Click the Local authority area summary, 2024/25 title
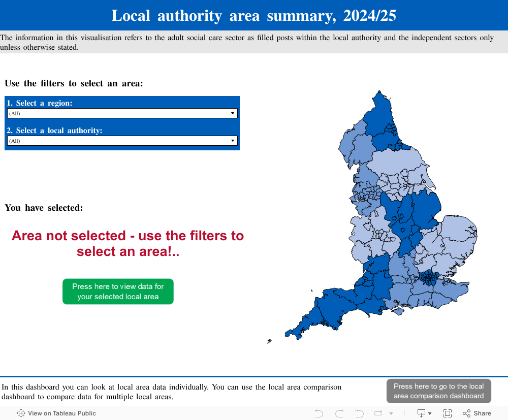 pyautogui.click(x=253, y=16)
